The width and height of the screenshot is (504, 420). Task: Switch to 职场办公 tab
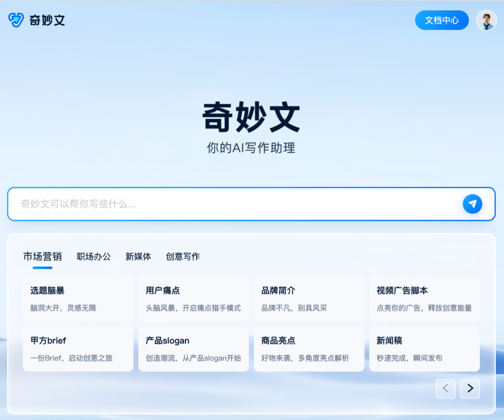tap(93, 257)
